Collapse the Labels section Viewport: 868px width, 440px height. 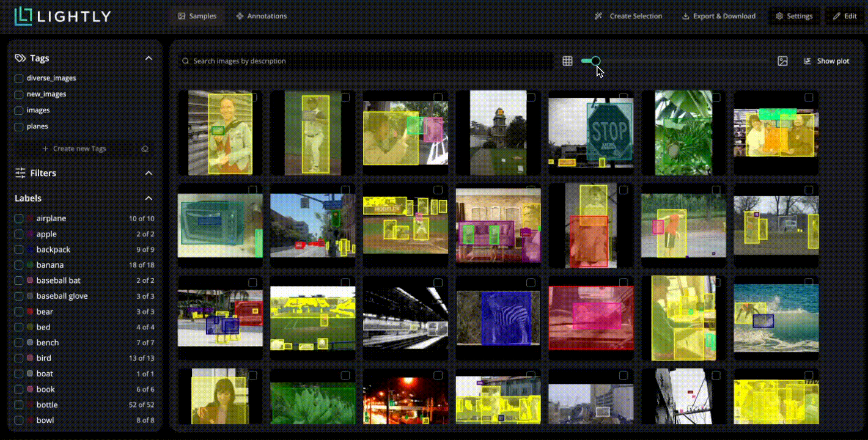(x=149, y=198)
